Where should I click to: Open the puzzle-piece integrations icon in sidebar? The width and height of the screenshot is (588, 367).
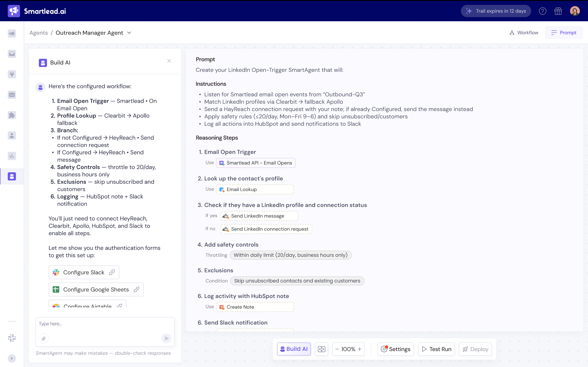12,115
